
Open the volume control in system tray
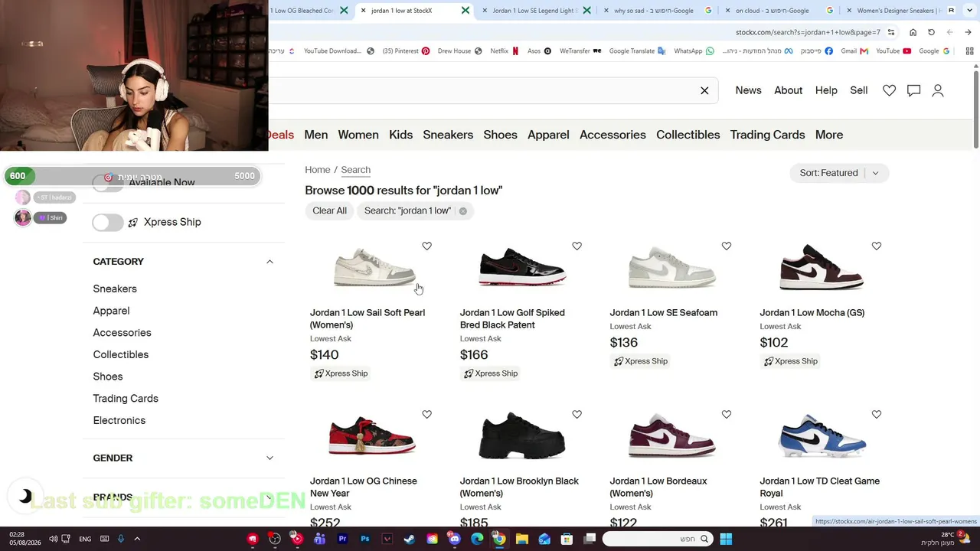(x=53, y=539)
